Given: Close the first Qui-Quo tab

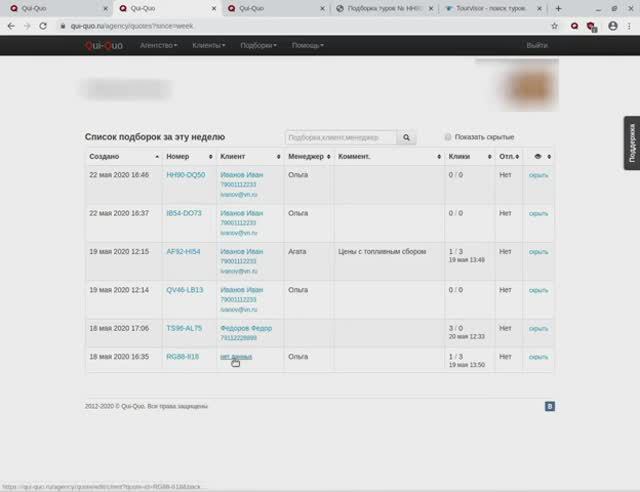Looking at the screenshot, I should point(105,9).
